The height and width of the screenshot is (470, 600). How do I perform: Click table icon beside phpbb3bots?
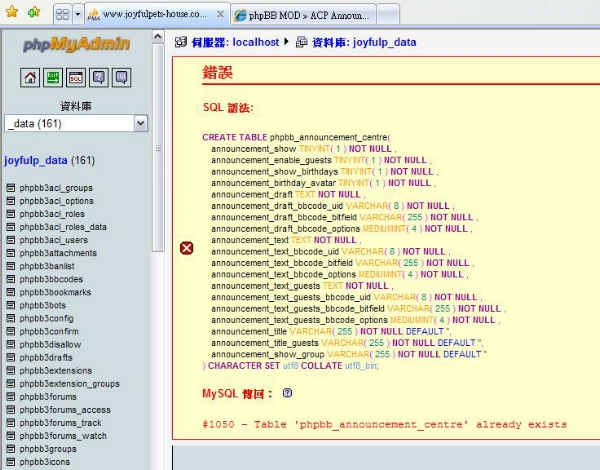[x=11, y=305]
